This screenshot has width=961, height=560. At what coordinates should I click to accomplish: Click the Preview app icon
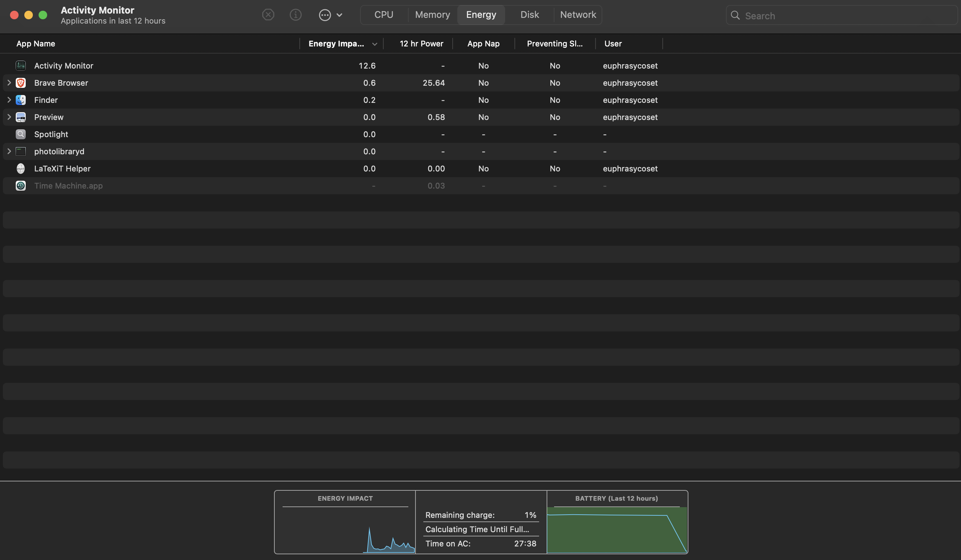[x=21, y=117]
